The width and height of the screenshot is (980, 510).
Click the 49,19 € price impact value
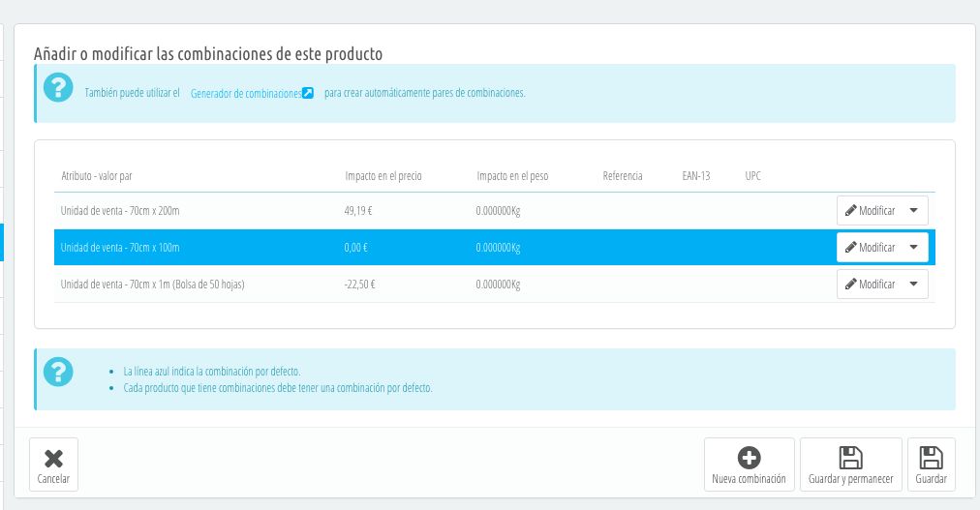(358, 210)
